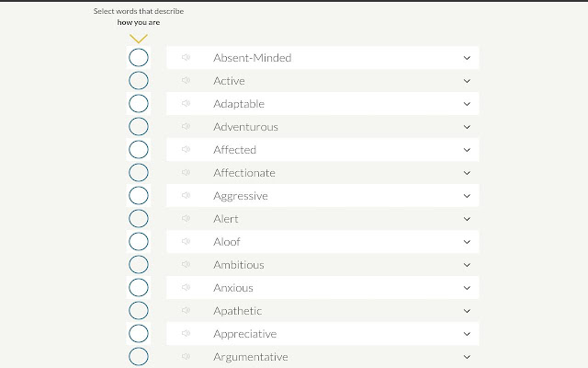Listen to the word Apathetic

186,311
